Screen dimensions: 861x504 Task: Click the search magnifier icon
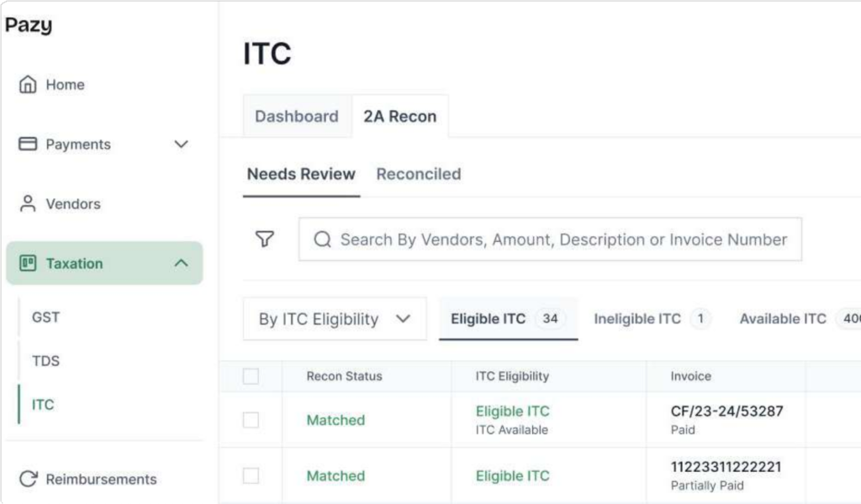(x=322, y=240)
